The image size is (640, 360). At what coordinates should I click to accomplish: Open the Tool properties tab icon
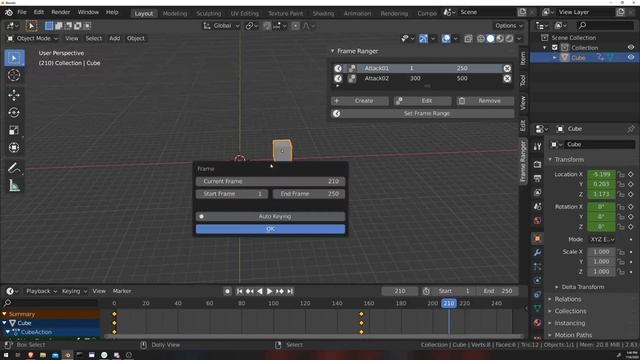[x=538, y=147]
